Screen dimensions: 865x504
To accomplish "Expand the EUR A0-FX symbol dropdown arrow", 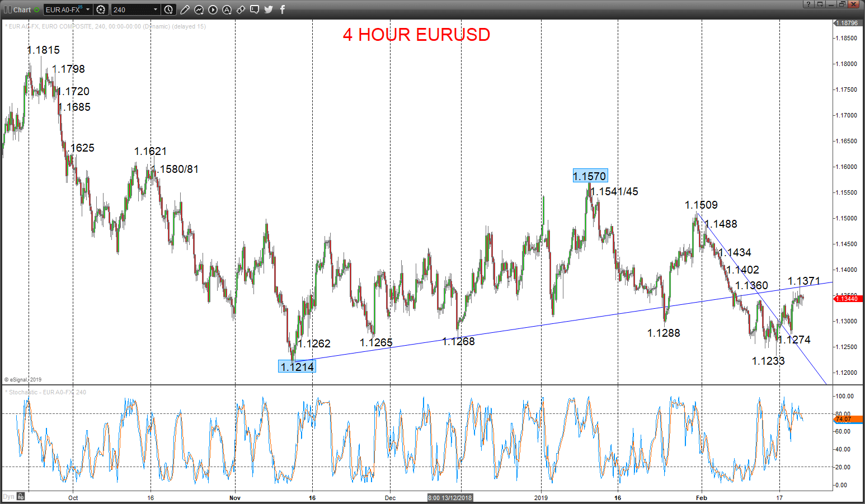I will 88,10.
